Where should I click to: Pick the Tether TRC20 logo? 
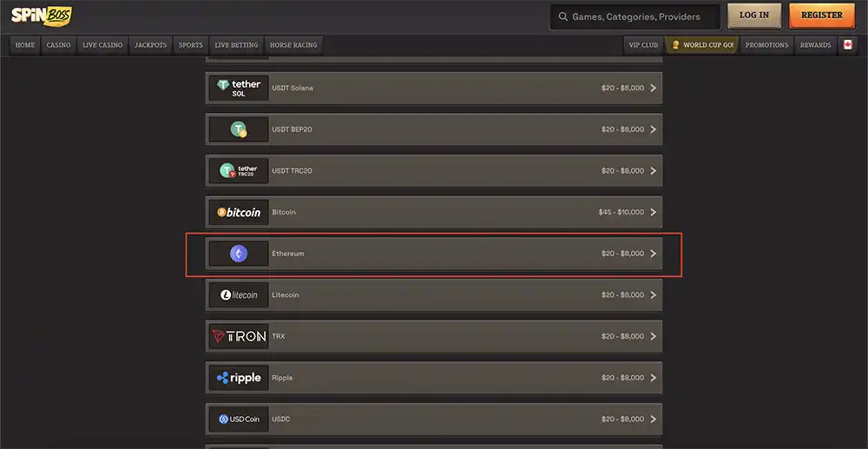point(239,170)
